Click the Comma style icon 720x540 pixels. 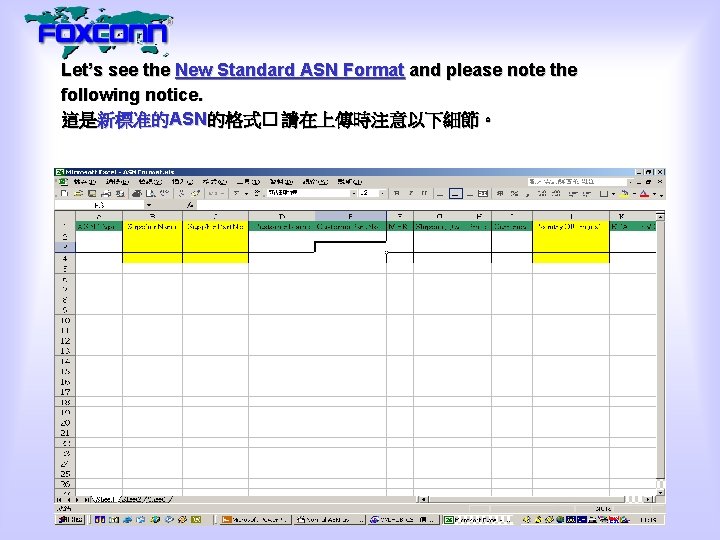528,194
